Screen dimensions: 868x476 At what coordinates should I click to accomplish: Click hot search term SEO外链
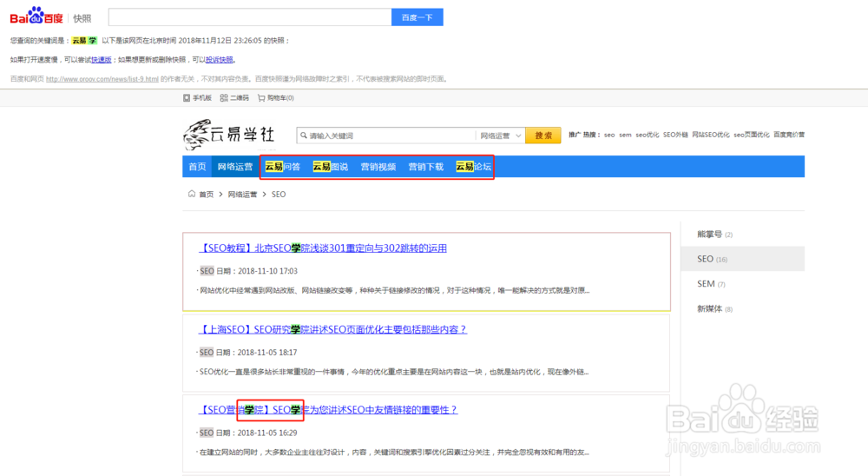(675, 135)
